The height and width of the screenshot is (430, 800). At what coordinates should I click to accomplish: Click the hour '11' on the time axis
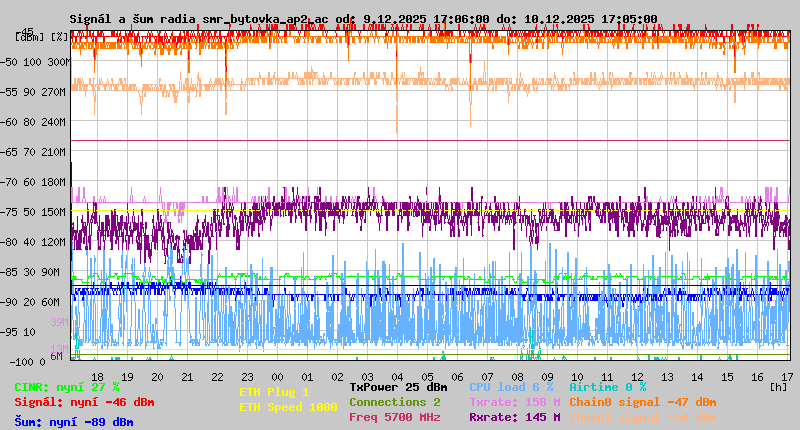(607, 377)
